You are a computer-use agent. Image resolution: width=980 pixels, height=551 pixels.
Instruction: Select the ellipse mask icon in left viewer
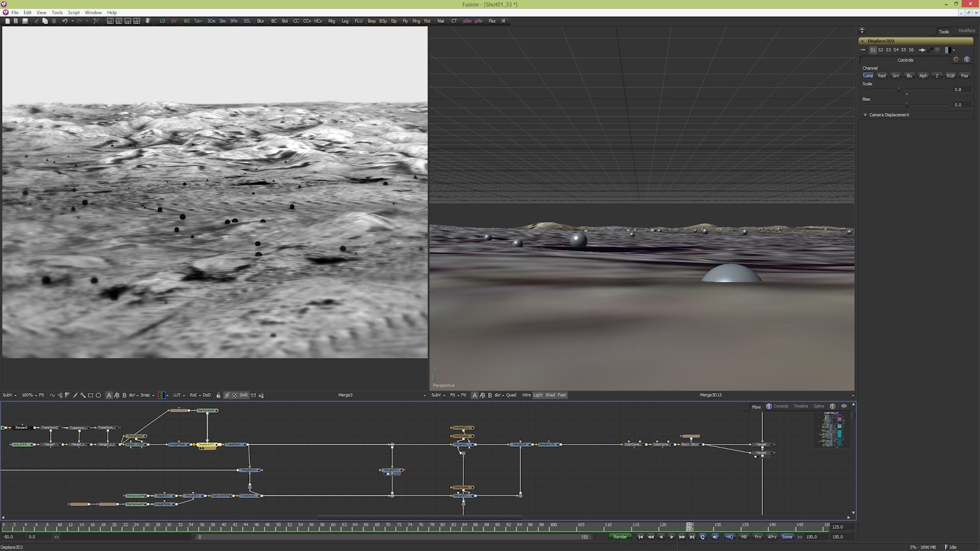point(99,395)
